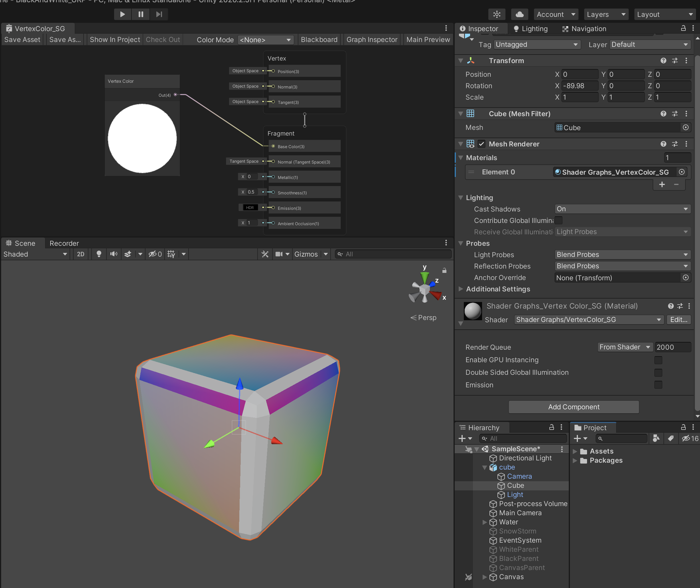Click the Step frame button
700x588 pixels.
tap(159, 14)
